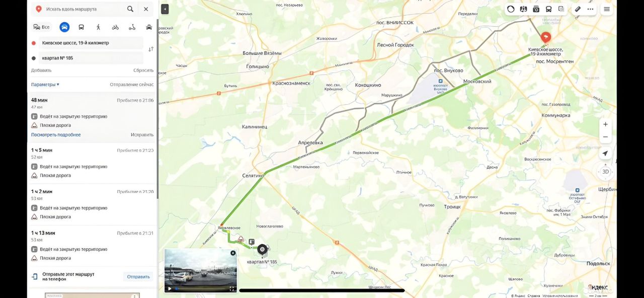This screenshot has width=644, height=298.
Task: Open the hamburger main menu
Action: click(x=607, y=9)
